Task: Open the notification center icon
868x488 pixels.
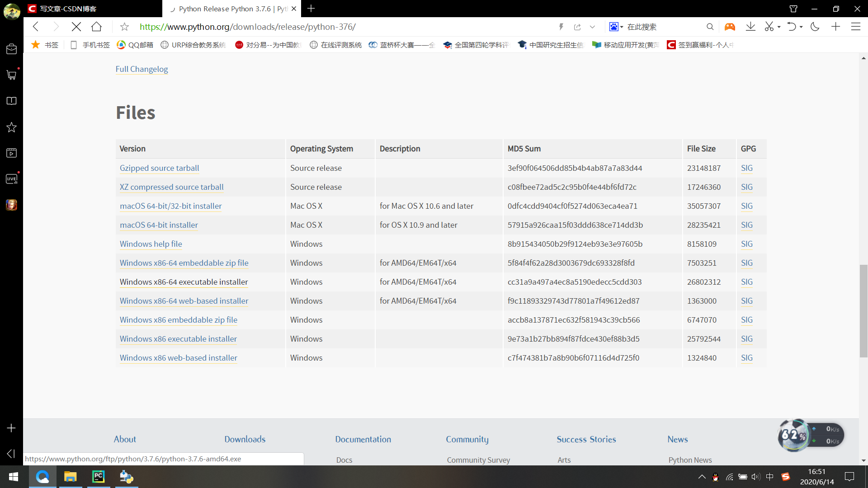Action: coord(849,477)
